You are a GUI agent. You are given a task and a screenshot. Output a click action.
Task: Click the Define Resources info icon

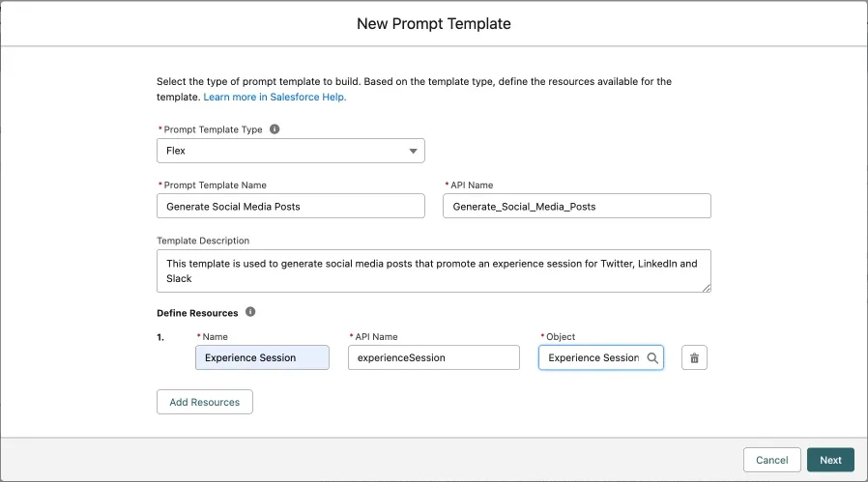250,312
